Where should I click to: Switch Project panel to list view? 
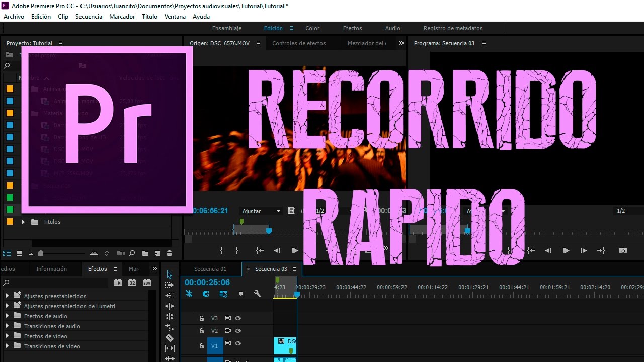coord(7,253)
